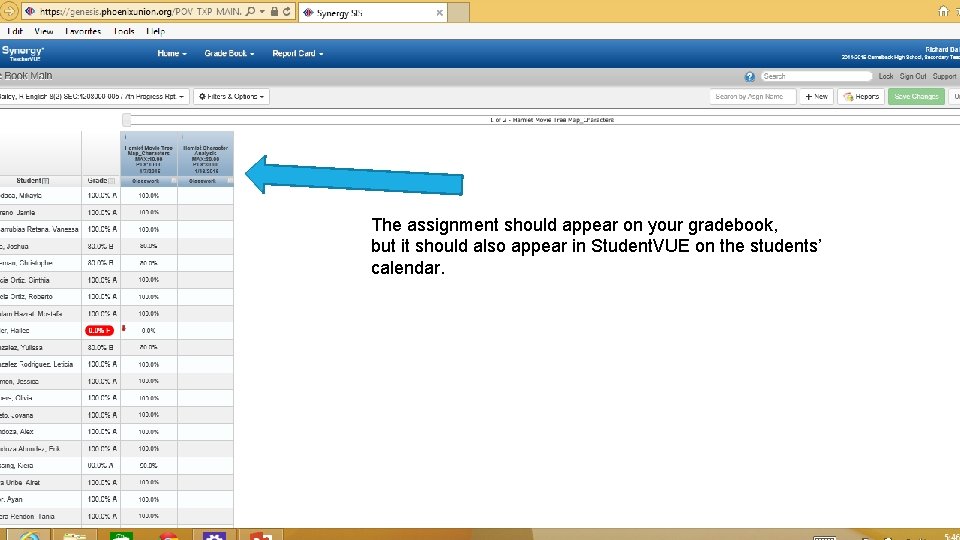Open the Tools menu
Image resolution: width=960 pixels, height=540 pixels.
pos(124,31)
